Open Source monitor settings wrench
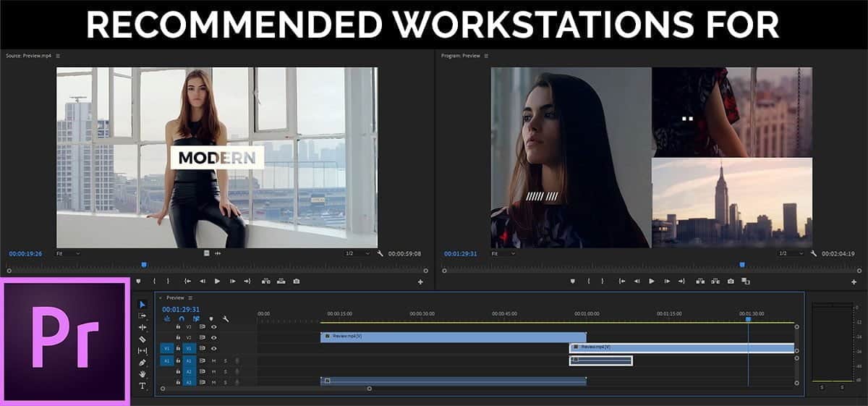 click(x=380, y=253)
